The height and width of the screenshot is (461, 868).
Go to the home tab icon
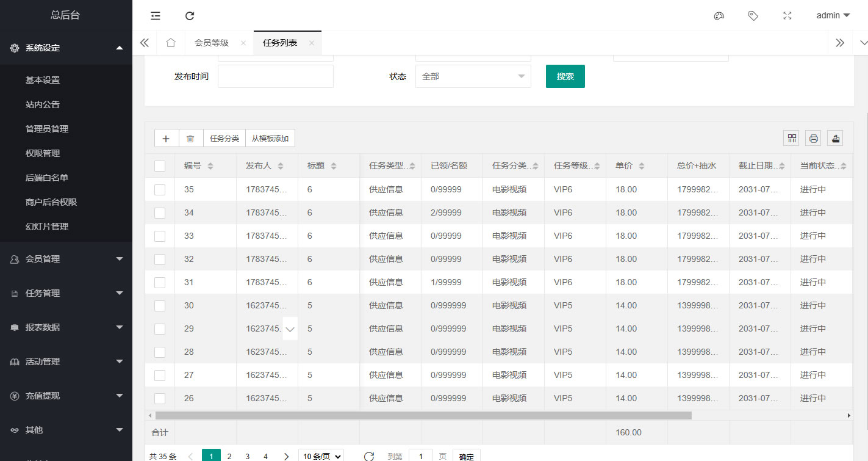coord(171,43)
